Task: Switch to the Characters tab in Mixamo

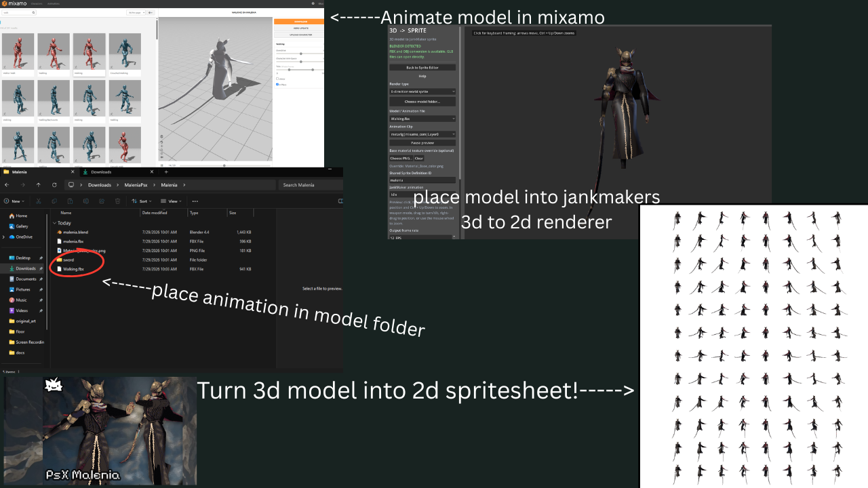Action: coord(37,3)
